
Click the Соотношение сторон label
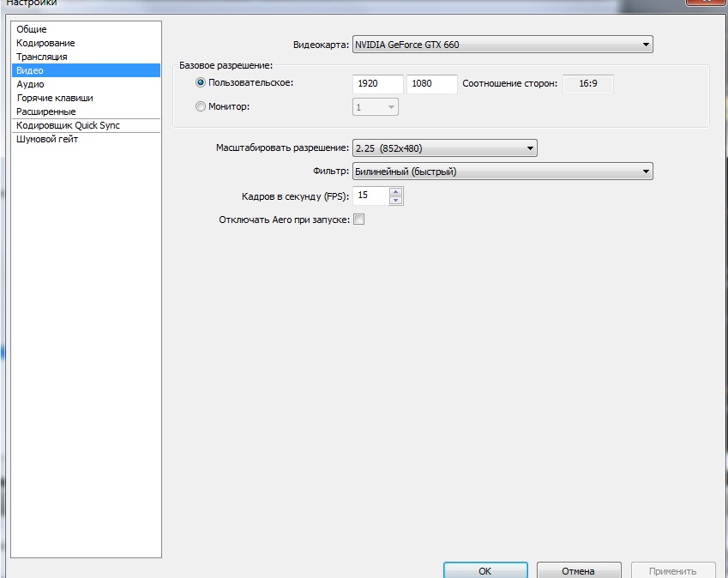pos(510,83)
